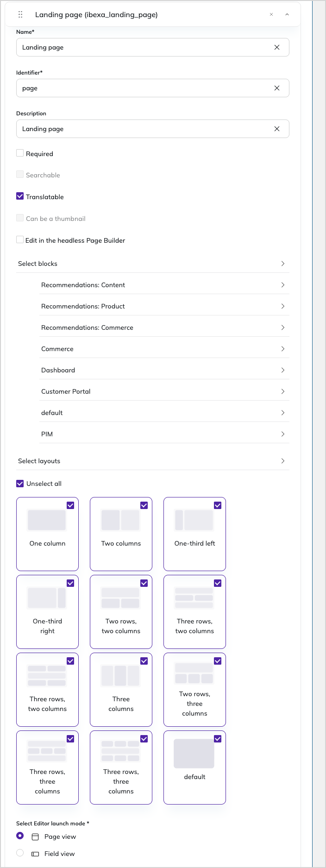The width and height of the screenshot is (326, 868).
Task: Uncheck the Translatable checkbox
Action: pos(20,196)
